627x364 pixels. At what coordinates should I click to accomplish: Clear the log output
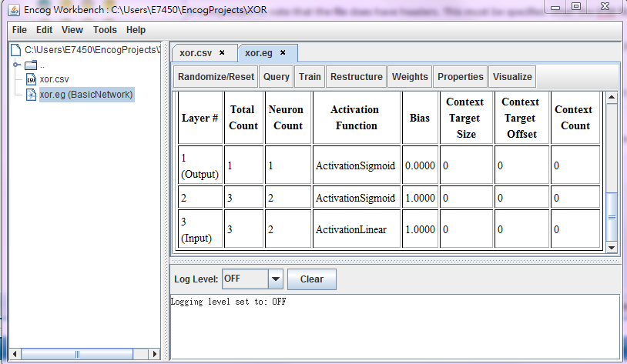[312, 279]
